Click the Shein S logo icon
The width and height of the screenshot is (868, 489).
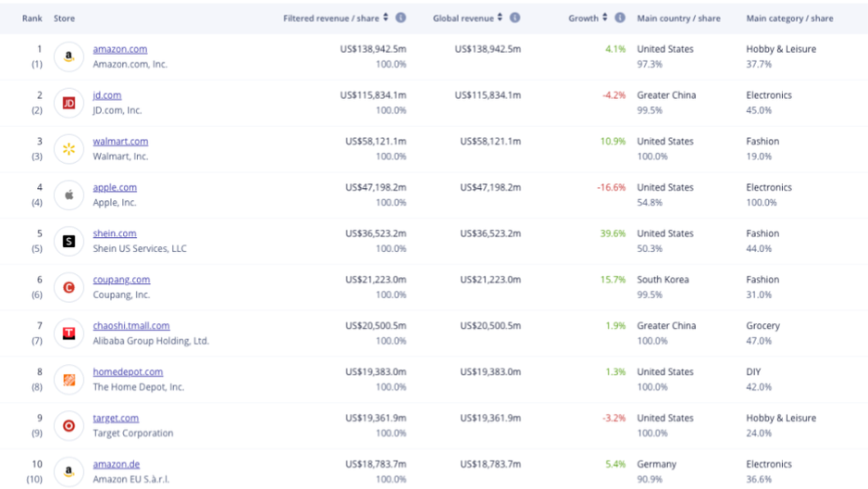(x=68, y=241)
